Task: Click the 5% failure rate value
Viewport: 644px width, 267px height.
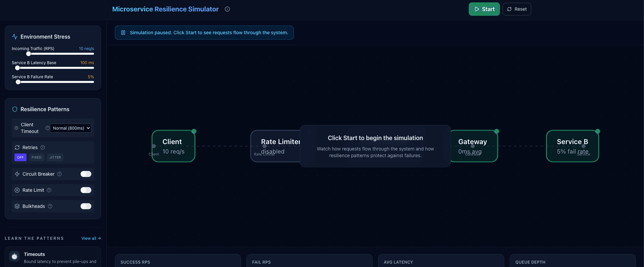Action: tap(91, 77)
